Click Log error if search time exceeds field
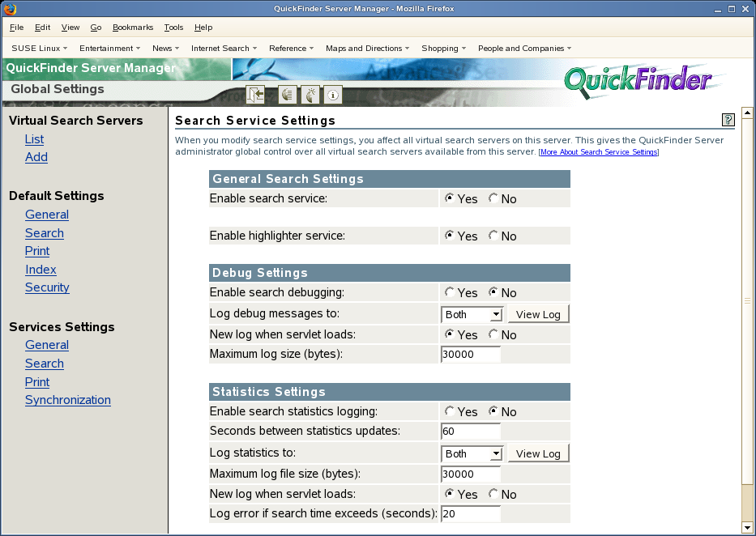This screenshot has width=756, height=536. tap(471, 514)
